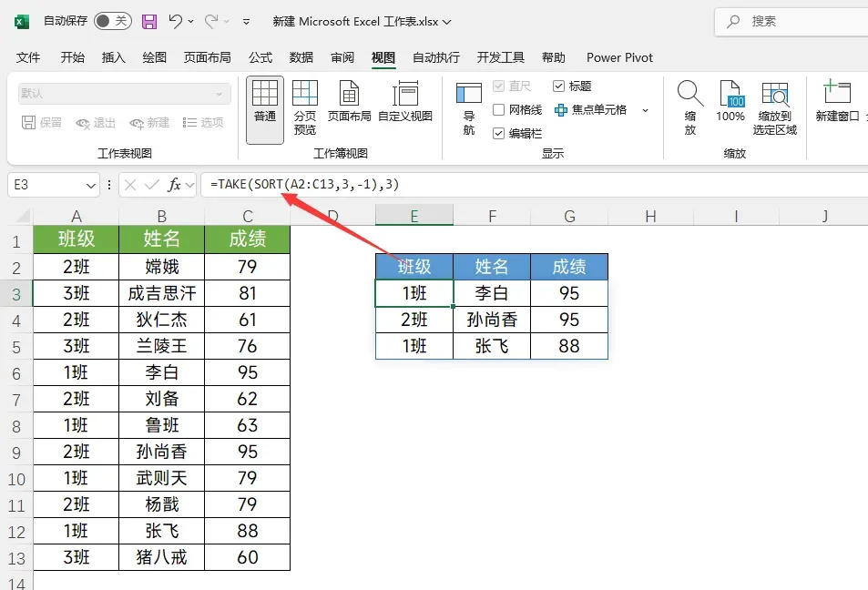The width and height of the screenshot is (868, 590).
Task: Select column A header
Action: click(77, 216)
